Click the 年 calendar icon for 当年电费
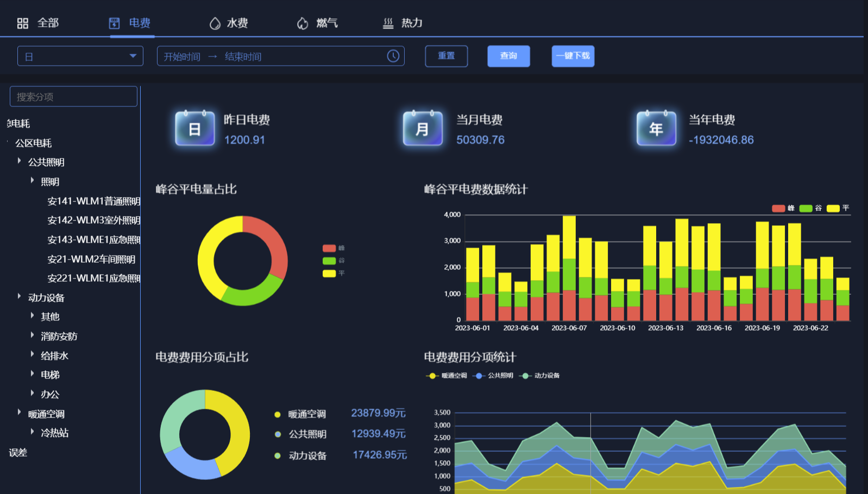868x494 pixels. (x=656, y=129)
